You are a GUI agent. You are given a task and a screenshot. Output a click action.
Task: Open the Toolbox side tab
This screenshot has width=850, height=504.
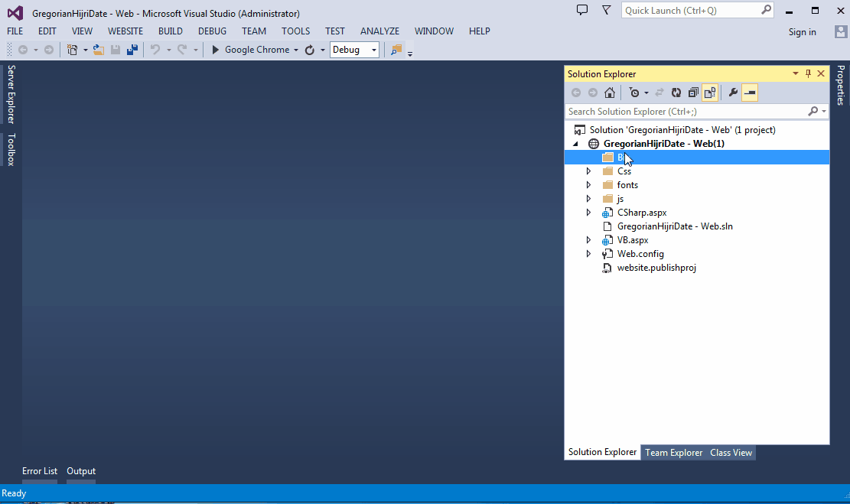11,149
